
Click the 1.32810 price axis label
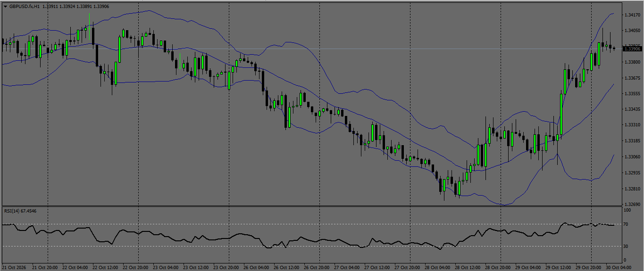point(632,189)
